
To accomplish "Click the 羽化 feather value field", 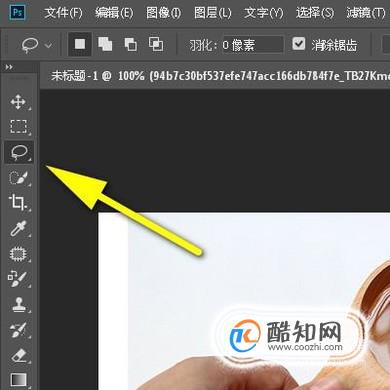I will click(253, 45).
